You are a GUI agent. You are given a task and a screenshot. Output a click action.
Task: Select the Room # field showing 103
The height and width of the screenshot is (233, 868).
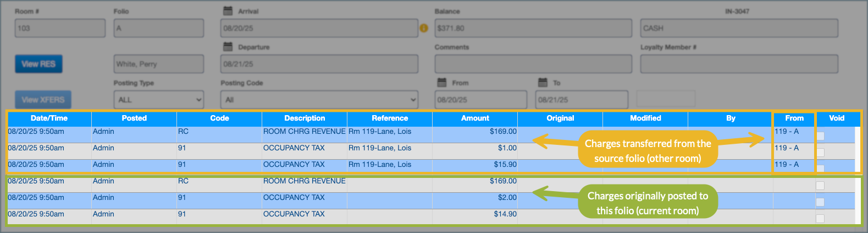60,28
